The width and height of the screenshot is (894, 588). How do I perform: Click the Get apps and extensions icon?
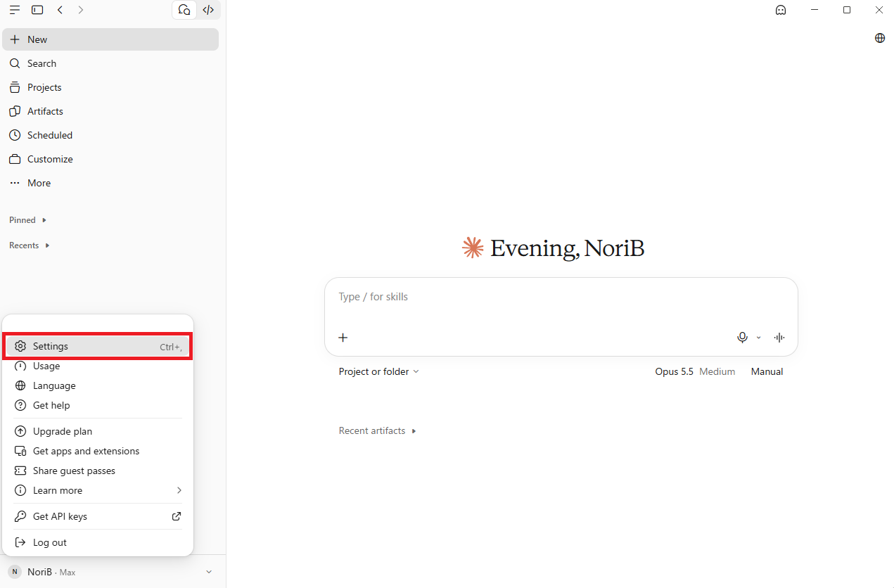20,451
